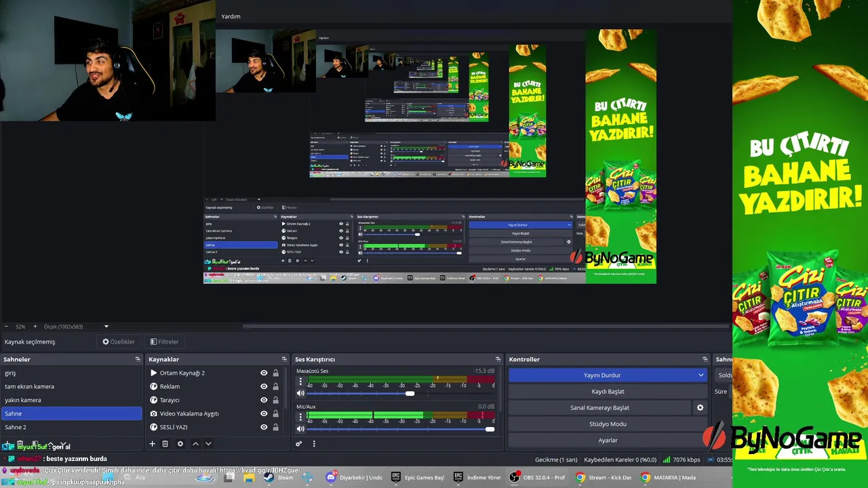The width and height of the screenshot is (868, 488).
Task: Open Masaüstü Ses three-dot options
Action: (300, 382)
